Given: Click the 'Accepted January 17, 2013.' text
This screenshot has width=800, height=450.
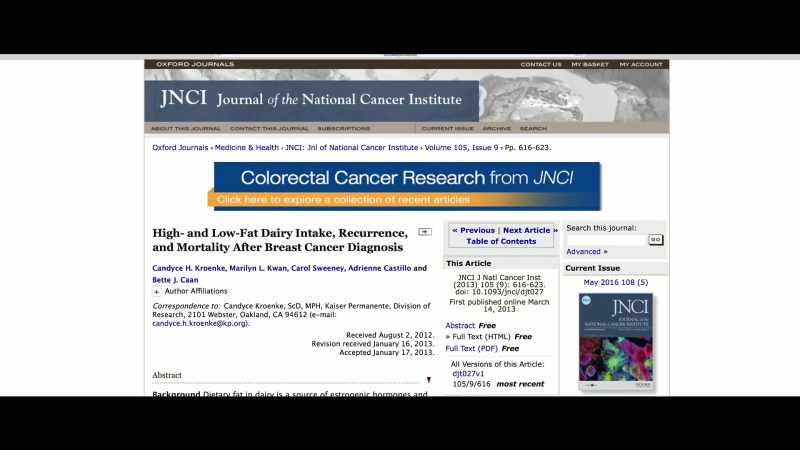Looking at the screenshot, I should tap(387, 353).
